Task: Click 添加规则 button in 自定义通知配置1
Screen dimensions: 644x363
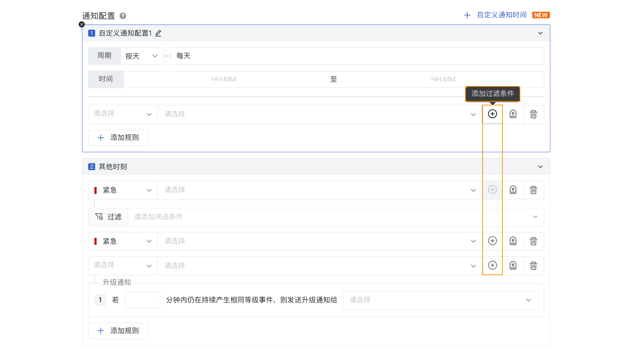Action: (118, 138)
